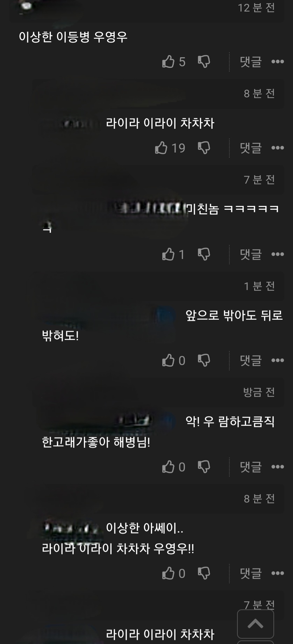Dislike the comment '이상한 이등병 우영우'

(x=204, y=62)
